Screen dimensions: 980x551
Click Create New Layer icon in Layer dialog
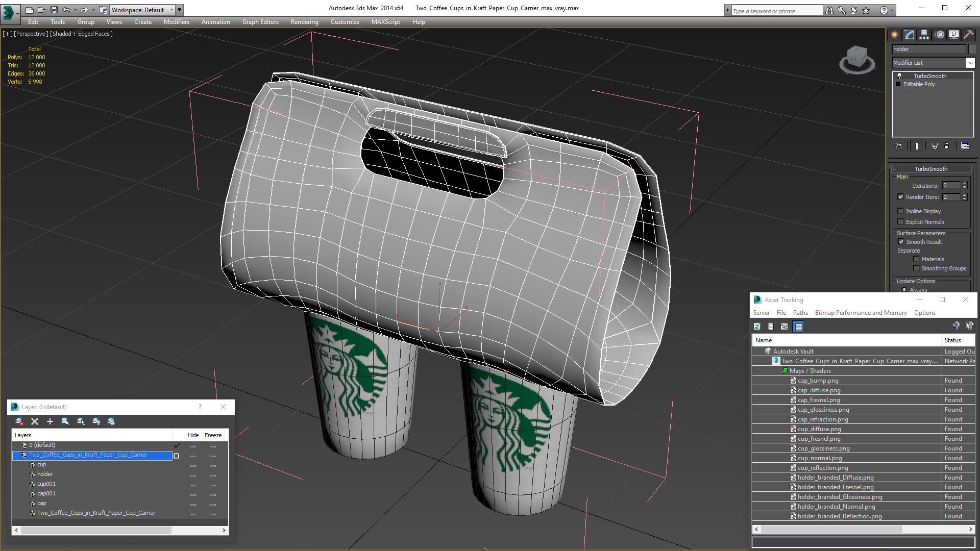pyautogui.click(x=19, y=421)
